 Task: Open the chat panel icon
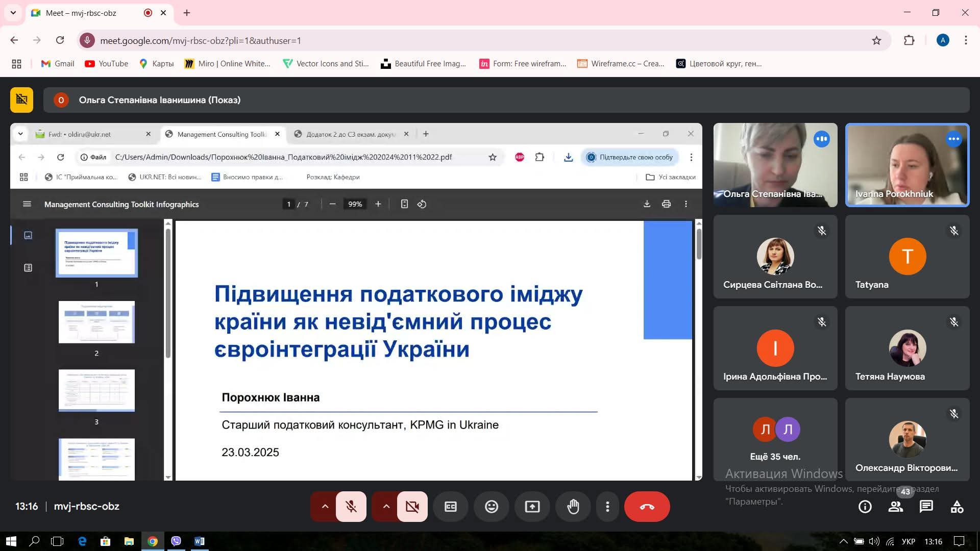[926, 507]
